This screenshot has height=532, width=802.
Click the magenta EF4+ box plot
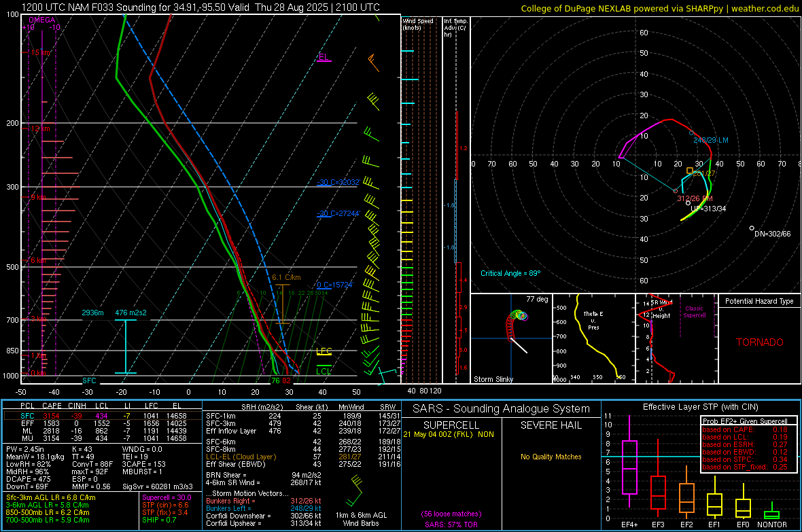pos(629,467)
